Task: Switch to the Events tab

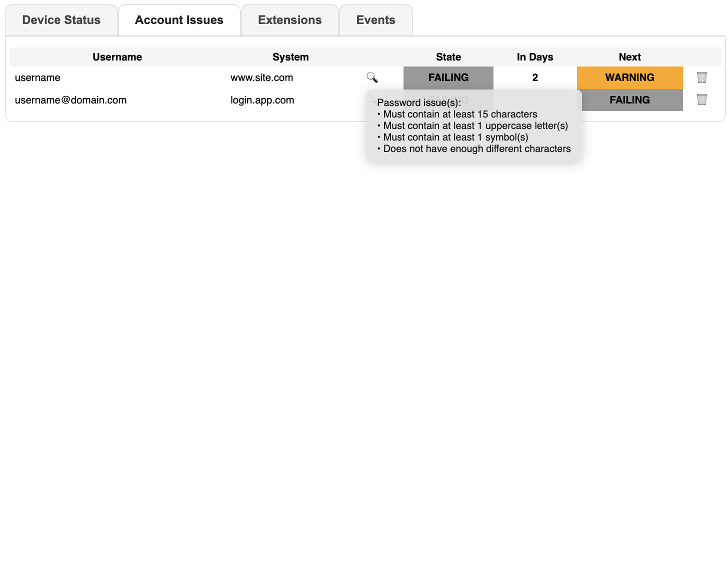Action: tap(375, 20)
